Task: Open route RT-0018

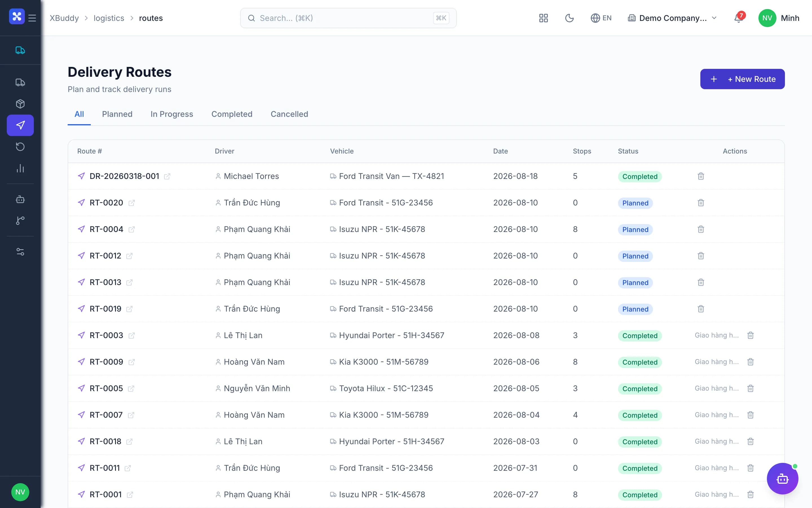Action: point(105,441)
